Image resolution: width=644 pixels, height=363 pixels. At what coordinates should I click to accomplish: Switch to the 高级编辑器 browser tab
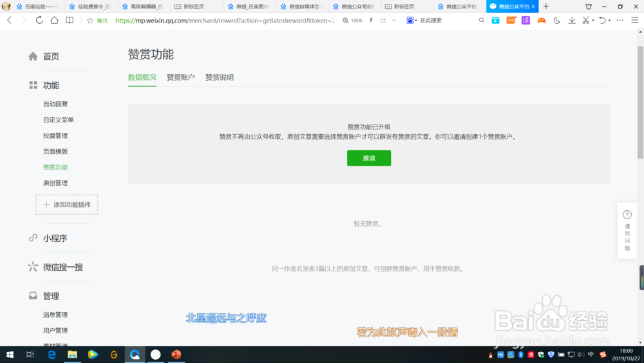tap(143, 6)
